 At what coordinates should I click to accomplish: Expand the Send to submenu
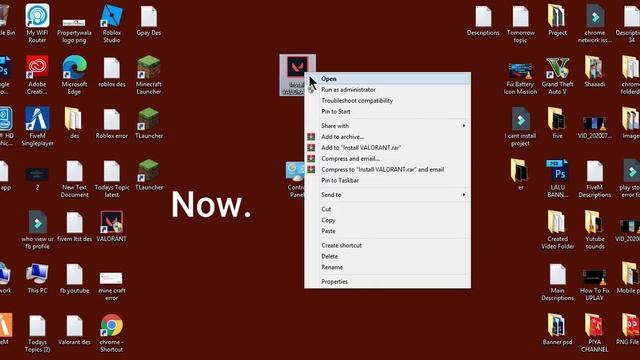[387, 195]
